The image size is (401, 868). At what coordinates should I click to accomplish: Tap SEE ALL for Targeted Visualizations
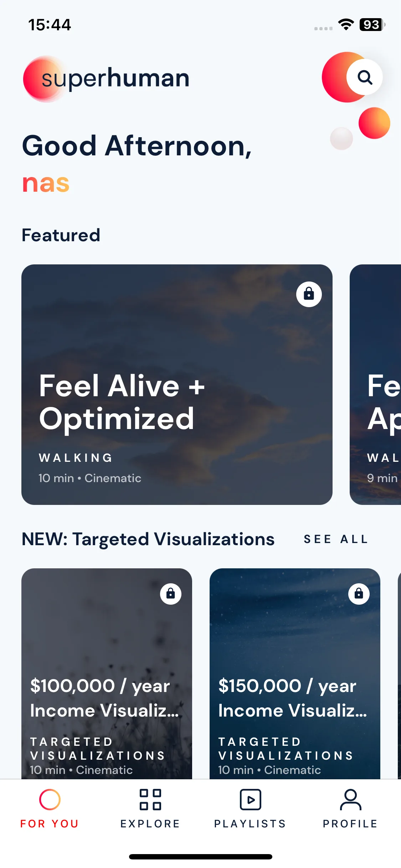coord(336,539)
